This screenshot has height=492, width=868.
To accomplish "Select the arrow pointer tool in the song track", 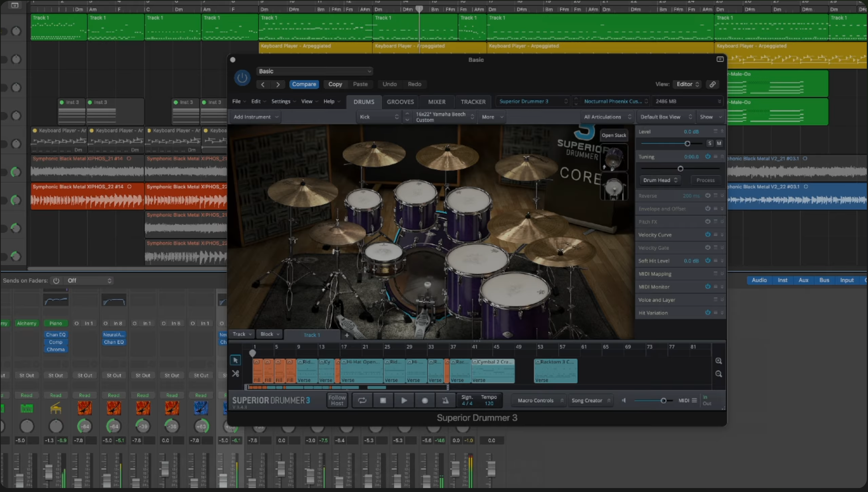I will coord(235,360).
